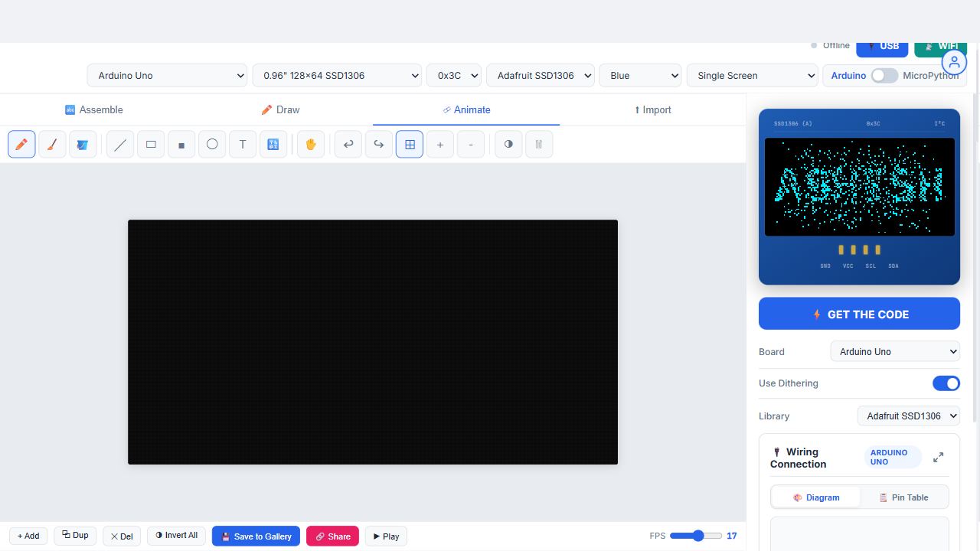Screen dimensions: 980x551
Task: Delete the frame with Del
Action: coord(121,536)
